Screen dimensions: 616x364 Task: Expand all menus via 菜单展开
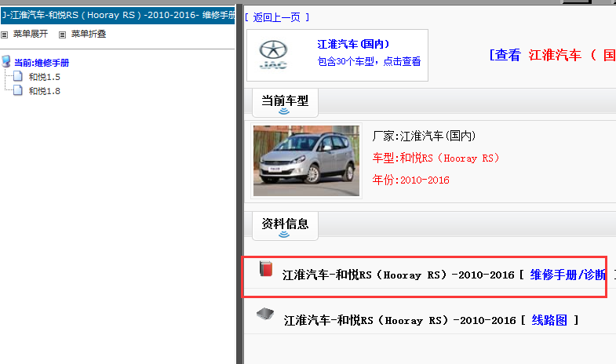coord(31,35)
